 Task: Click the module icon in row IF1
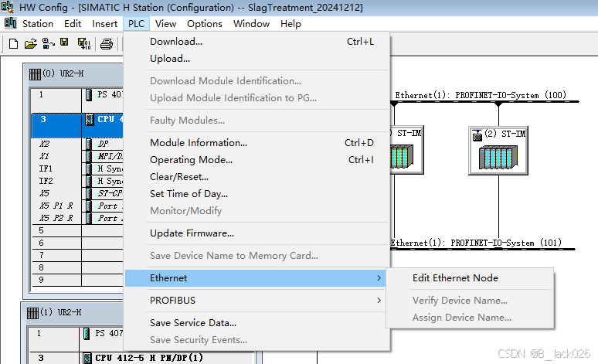(x=89, y=168)
